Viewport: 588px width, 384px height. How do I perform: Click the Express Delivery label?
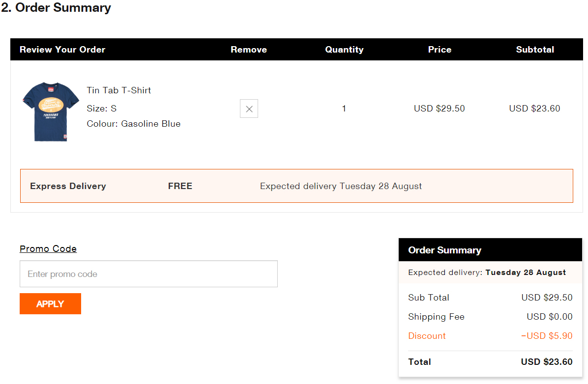(68, 186)
